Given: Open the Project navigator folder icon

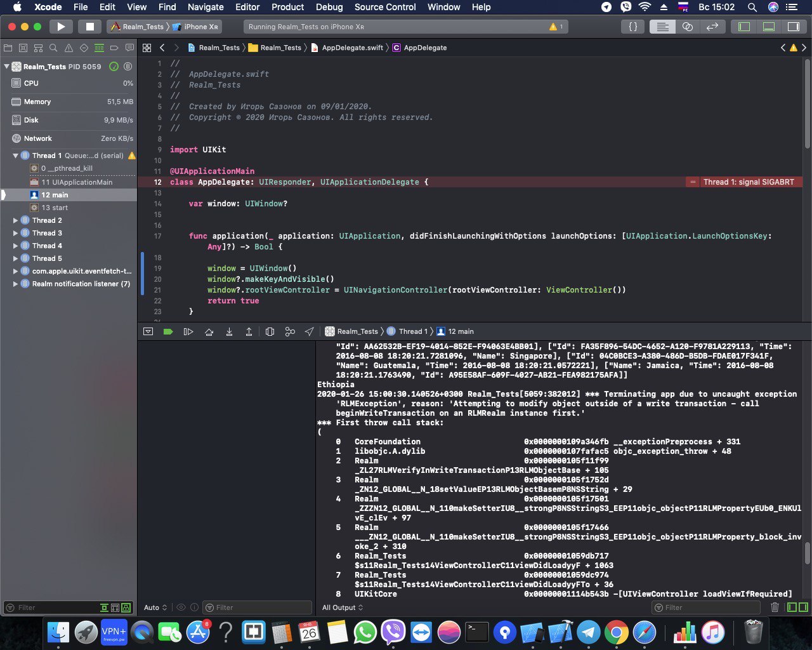Looking at the screenshot, I should (x=8, y=48).
